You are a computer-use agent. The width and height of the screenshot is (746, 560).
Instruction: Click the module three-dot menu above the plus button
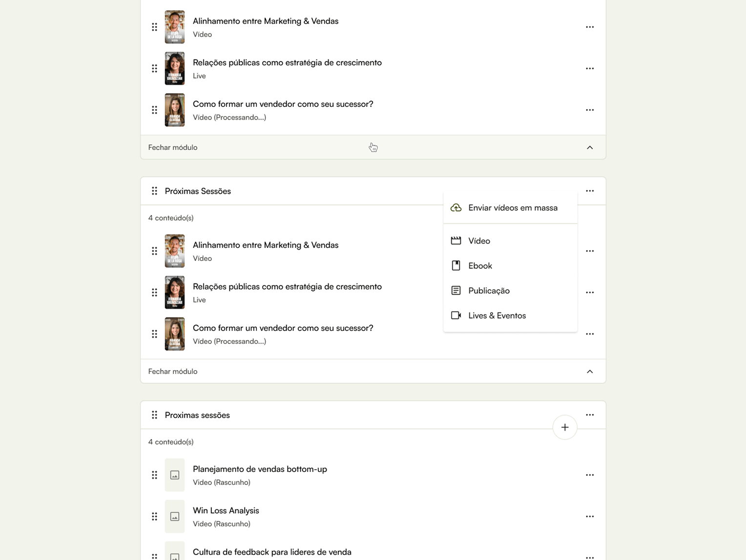click(589, 415)
